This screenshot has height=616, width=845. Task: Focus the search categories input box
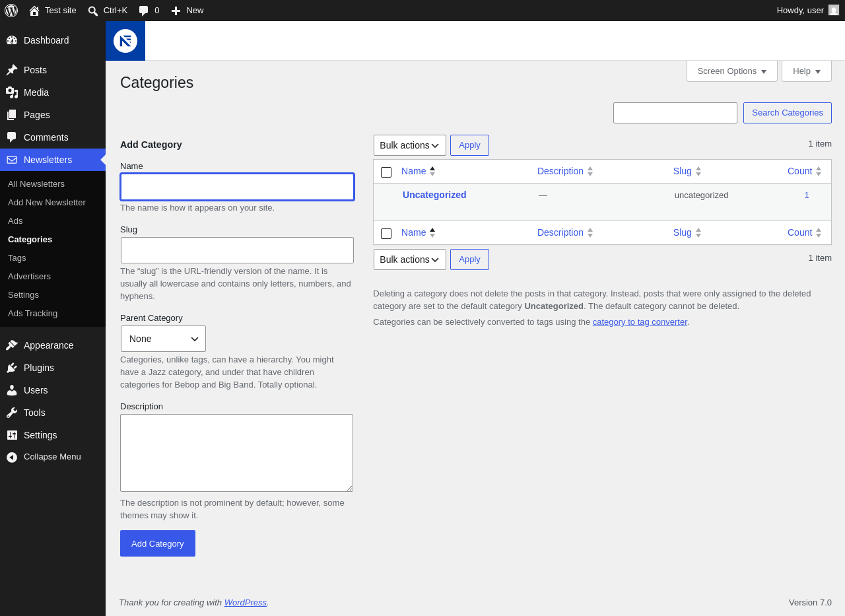[675, 113]
